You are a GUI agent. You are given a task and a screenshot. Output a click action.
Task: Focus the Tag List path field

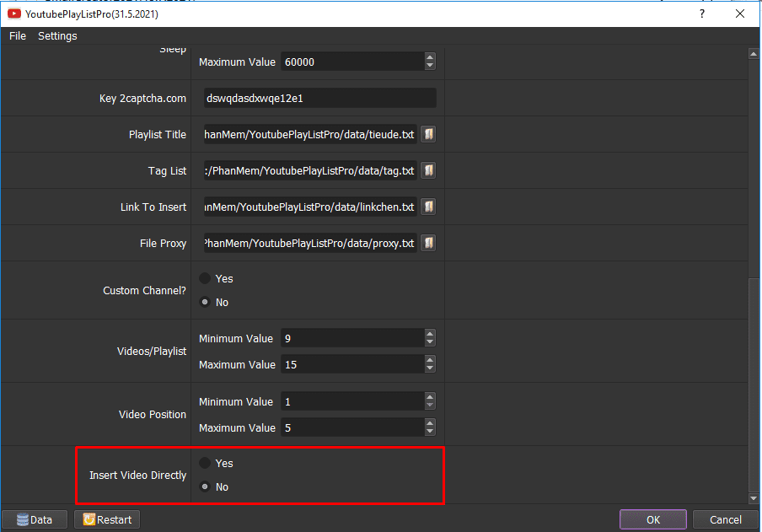pyautogui.click(x=310, y=170)
